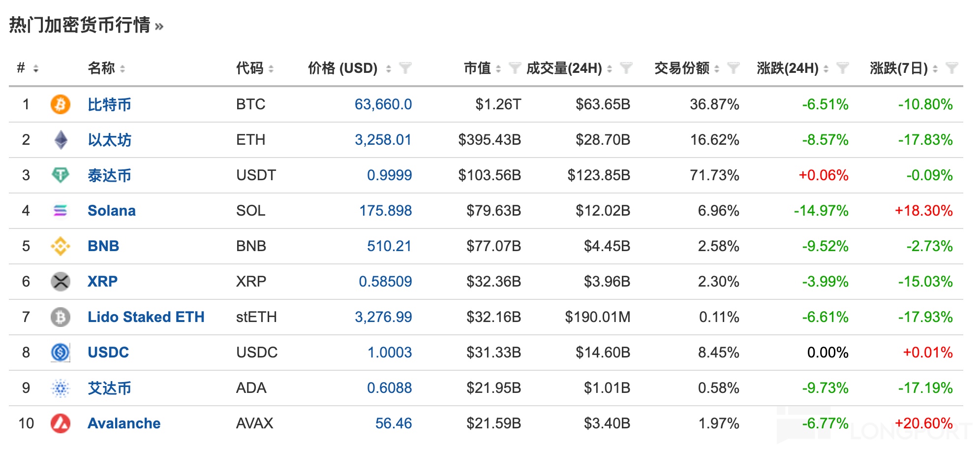Viewport: 980px width, 452px height.
Task: Toggle sort arrows on 交易份额 column
Action: tap(717, 69)
